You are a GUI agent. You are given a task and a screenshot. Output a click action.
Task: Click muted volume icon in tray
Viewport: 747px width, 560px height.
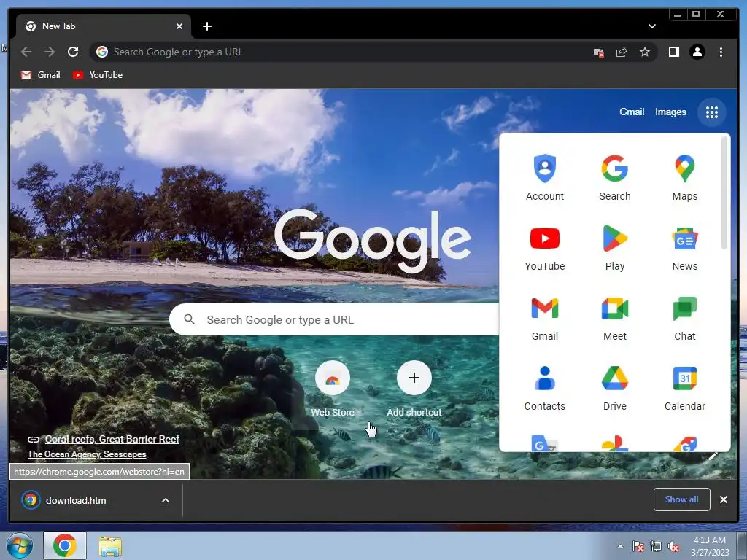click(673, 547)
